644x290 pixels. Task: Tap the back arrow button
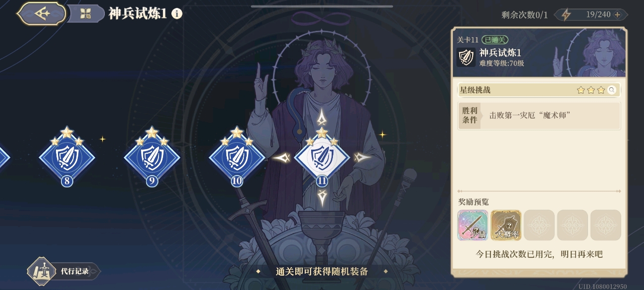(x=42, y=14)
